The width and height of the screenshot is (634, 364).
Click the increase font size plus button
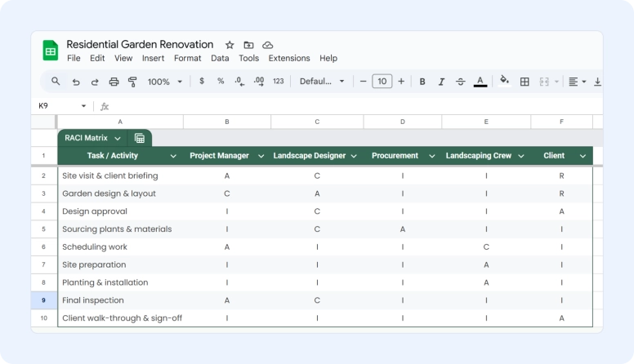click(401, 82)
